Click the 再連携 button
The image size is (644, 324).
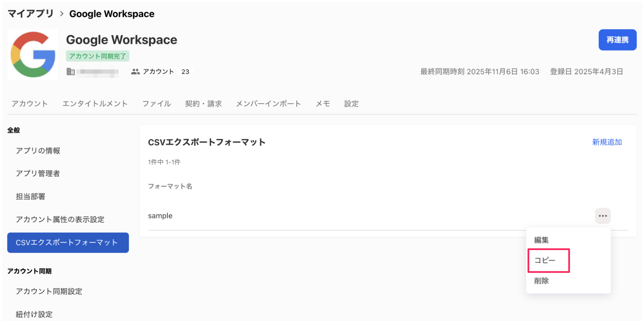tap(617, 40)
